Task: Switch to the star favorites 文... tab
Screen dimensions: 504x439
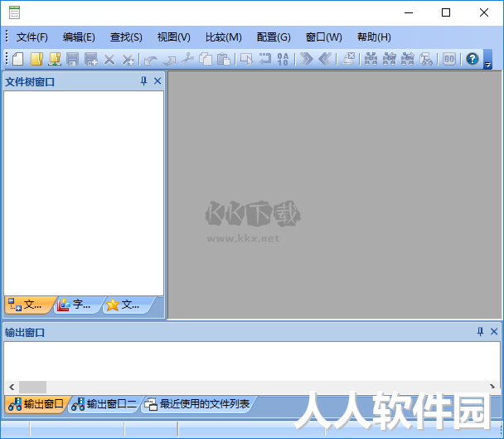Action: click(x=128, y=305)
